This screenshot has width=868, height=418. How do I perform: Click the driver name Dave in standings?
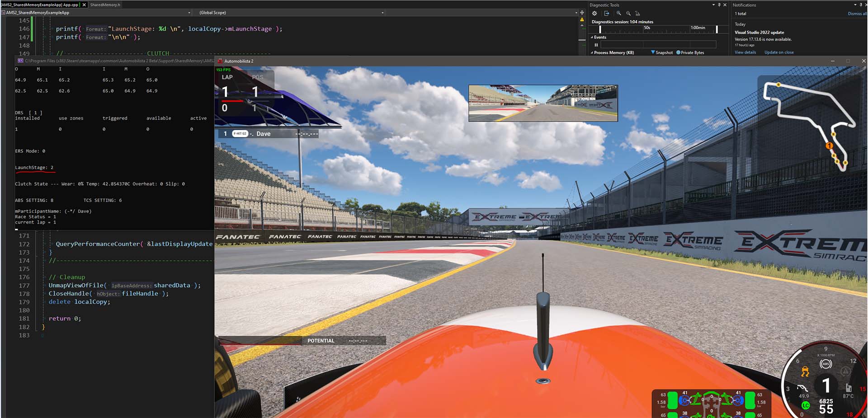click(263, 134)
